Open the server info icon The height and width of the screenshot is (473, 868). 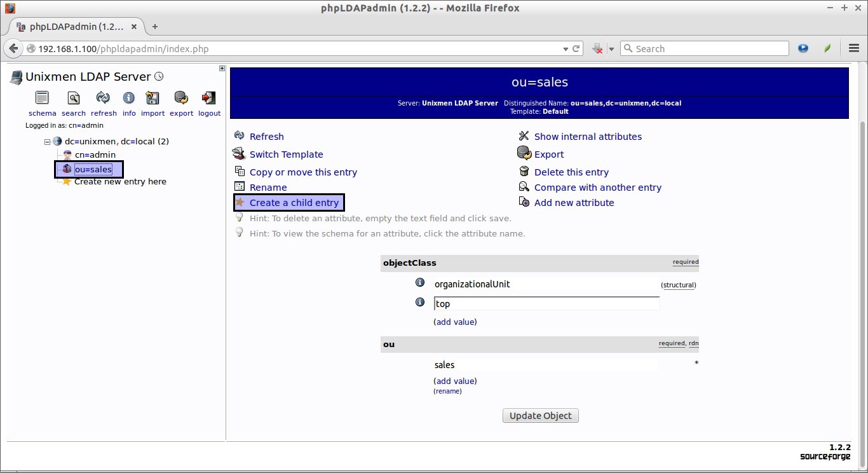[x=129, y=98]
